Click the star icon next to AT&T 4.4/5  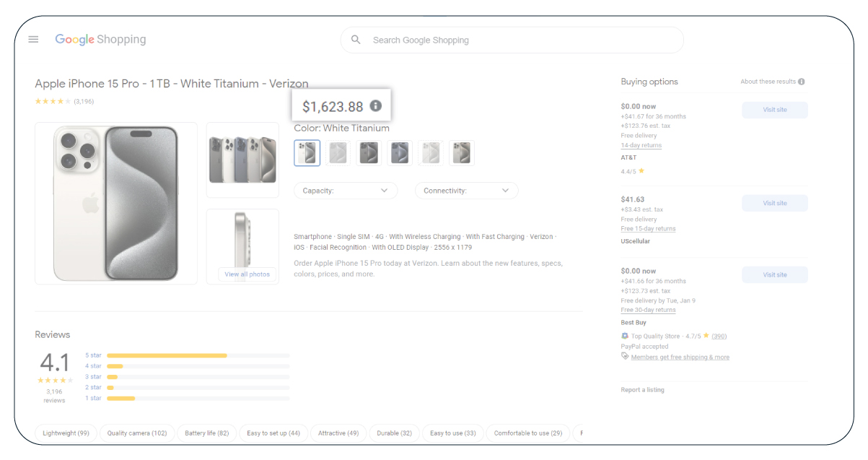coord(641,171)
